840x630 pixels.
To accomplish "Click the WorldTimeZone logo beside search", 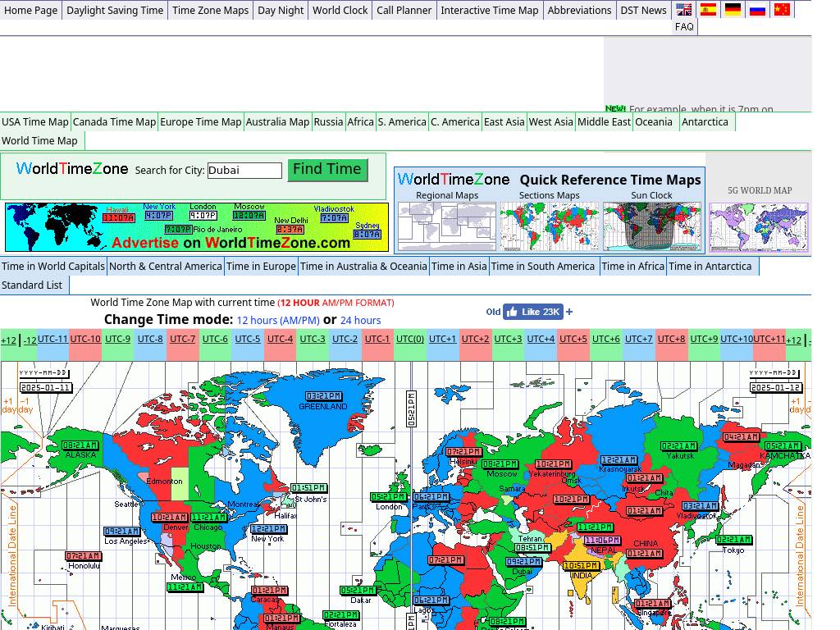I will click(x=72, y=169).
